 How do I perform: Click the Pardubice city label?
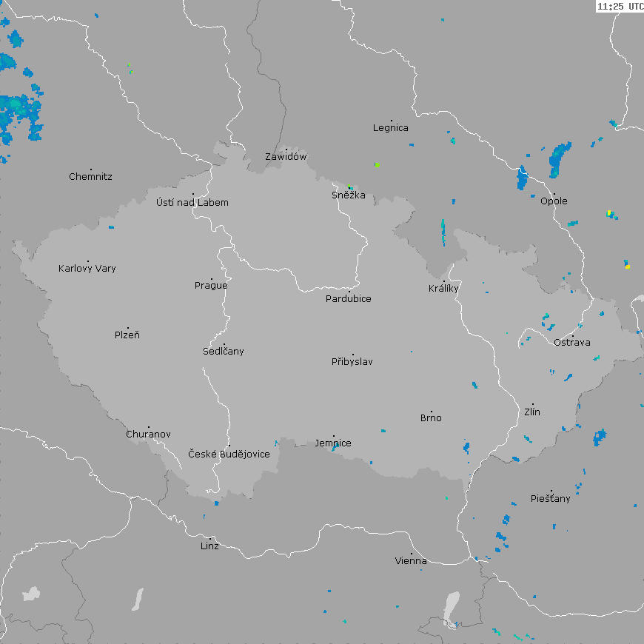pyautogui.click(x=349, y=299)
